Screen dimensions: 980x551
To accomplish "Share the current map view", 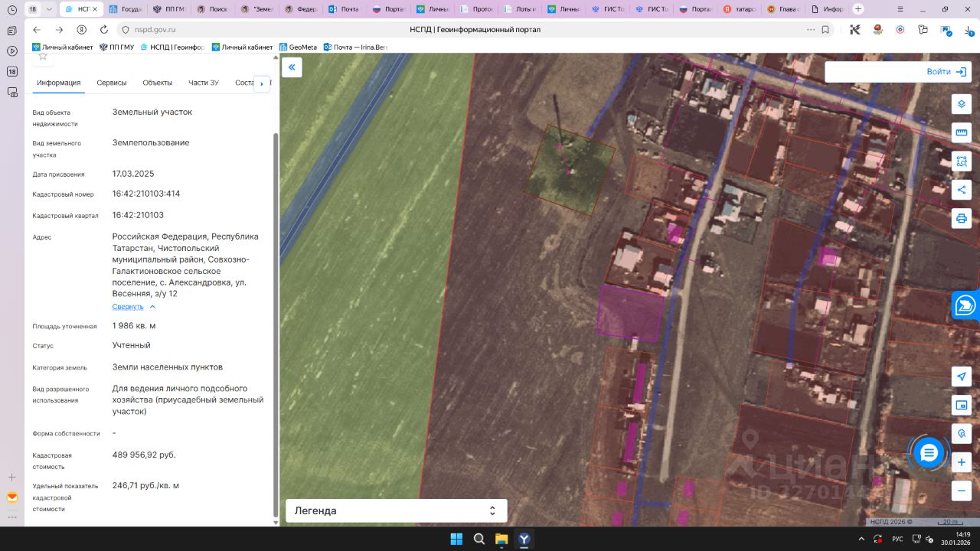I will pos(962,190).
